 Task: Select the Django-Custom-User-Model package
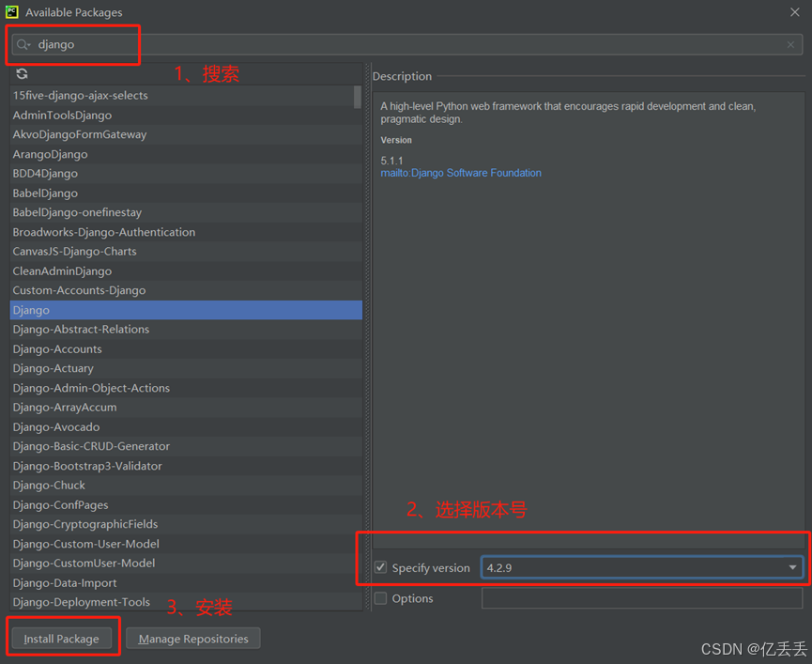(x=186, y=544)
